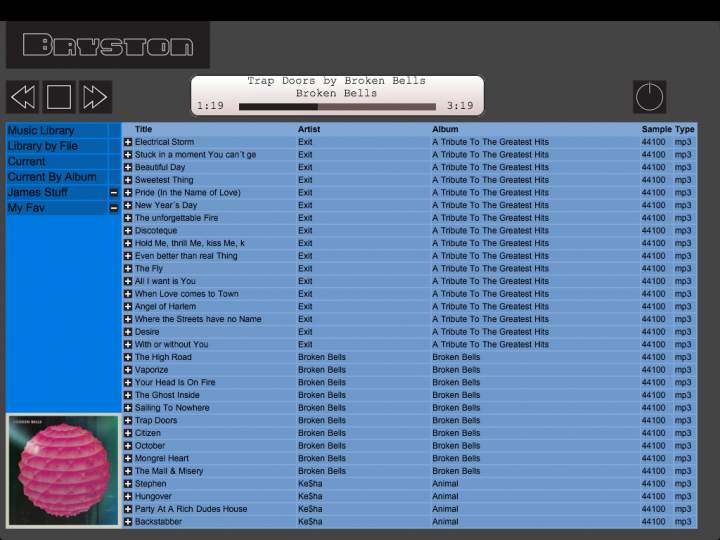Click the plus icon for Electrical Storm
The width and height of the screenshot is (720, 540).
pyautogui.click(x=128, y=142)
